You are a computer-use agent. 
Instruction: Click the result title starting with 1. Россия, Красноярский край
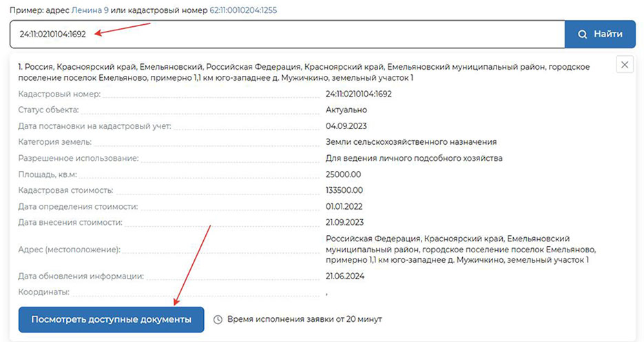304,72
